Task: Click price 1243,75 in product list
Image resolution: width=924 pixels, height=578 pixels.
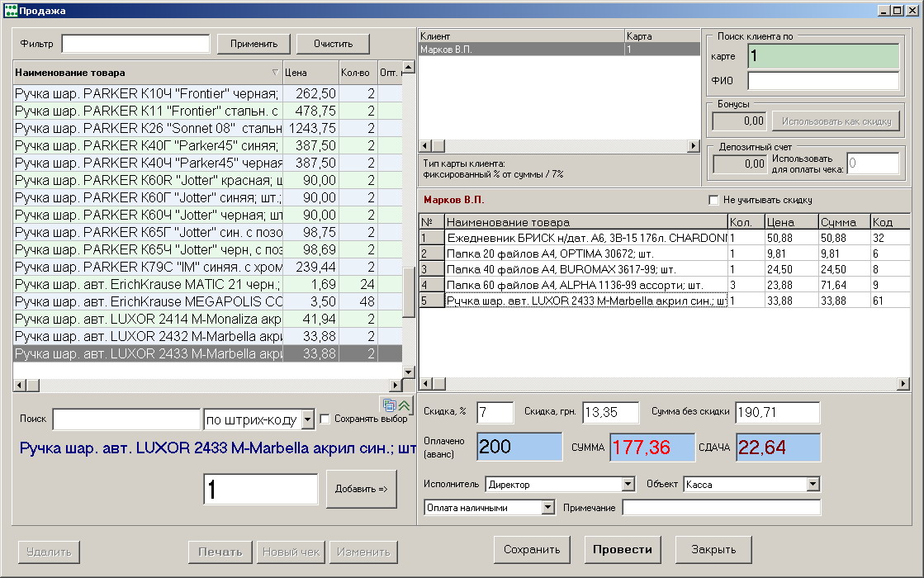Action: pos(311,129)
